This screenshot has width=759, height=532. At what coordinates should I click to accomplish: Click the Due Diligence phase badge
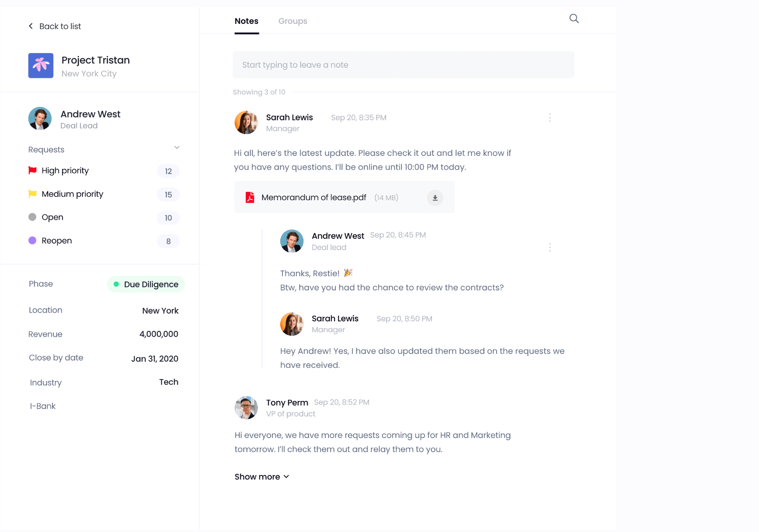click(146, 284)
